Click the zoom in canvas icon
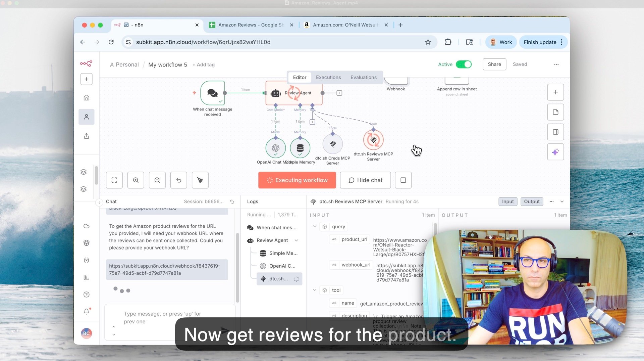Image resolution: width=644 pixels, height=361 pixels. click(136, 180)
